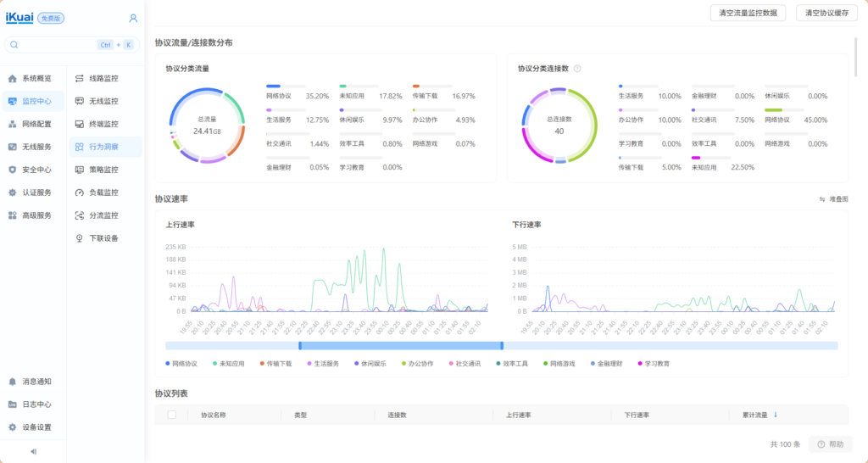Open 线路监控 menu item
The width and height of the screenshot is (868, 463).
(105, 79)
